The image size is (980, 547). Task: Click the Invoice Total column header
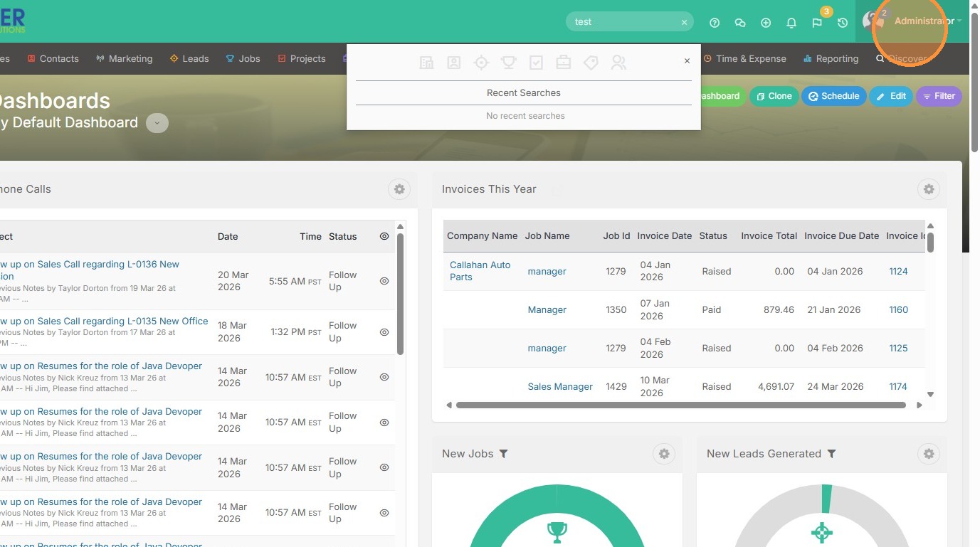(769, 236)
